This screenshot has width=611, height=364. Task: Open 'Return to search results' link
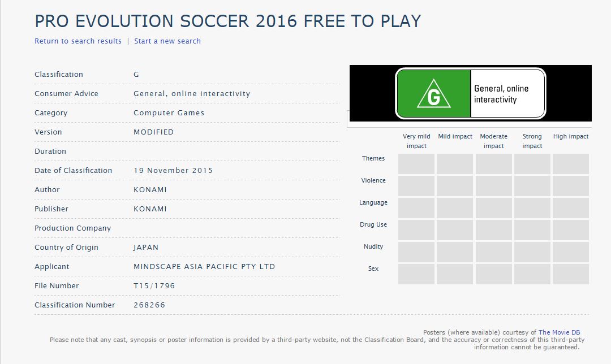click(x=78, y=41)
